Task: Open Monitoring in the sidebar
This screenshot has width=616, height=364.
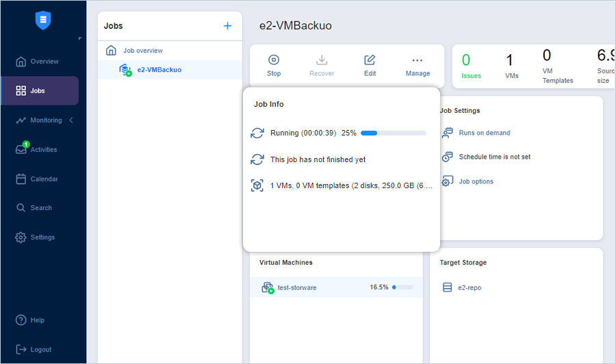Action: (39, 120)
